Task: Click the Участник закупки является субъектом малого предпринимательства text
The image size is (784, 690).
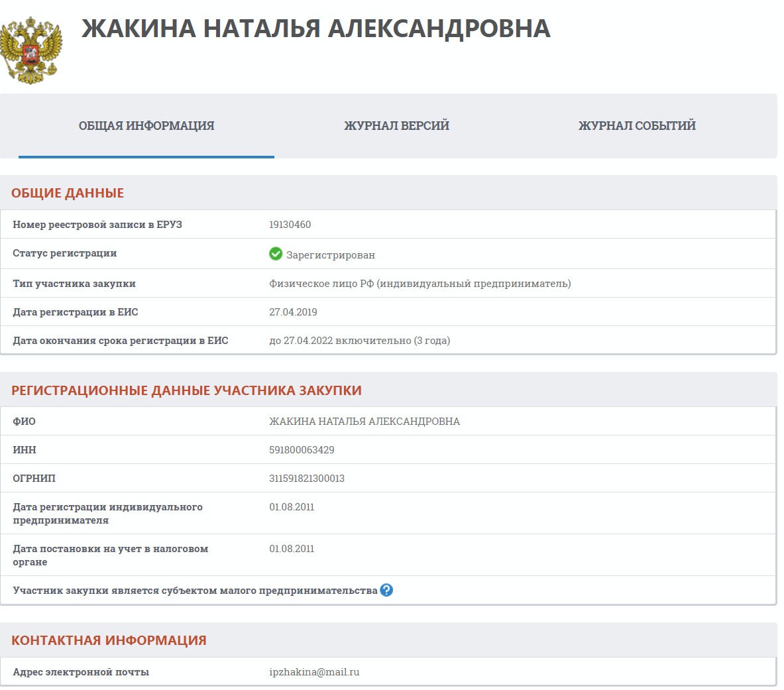Action: [x=195, y=591]
